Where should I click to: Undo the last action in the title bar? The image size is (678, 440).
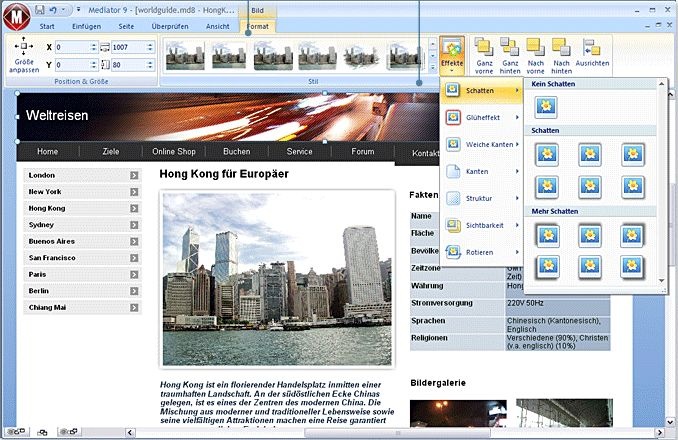[x=53, y=10]
